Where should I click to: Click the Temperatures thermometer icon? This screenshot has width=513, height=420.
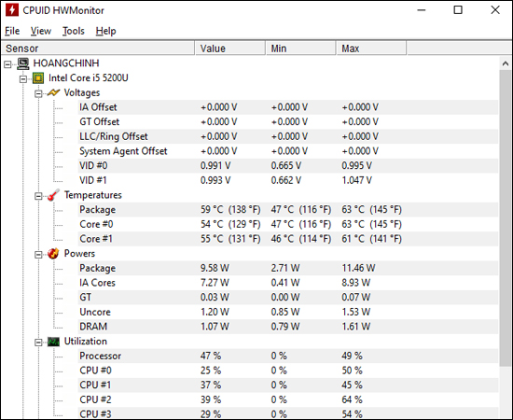tap(53, 195)
